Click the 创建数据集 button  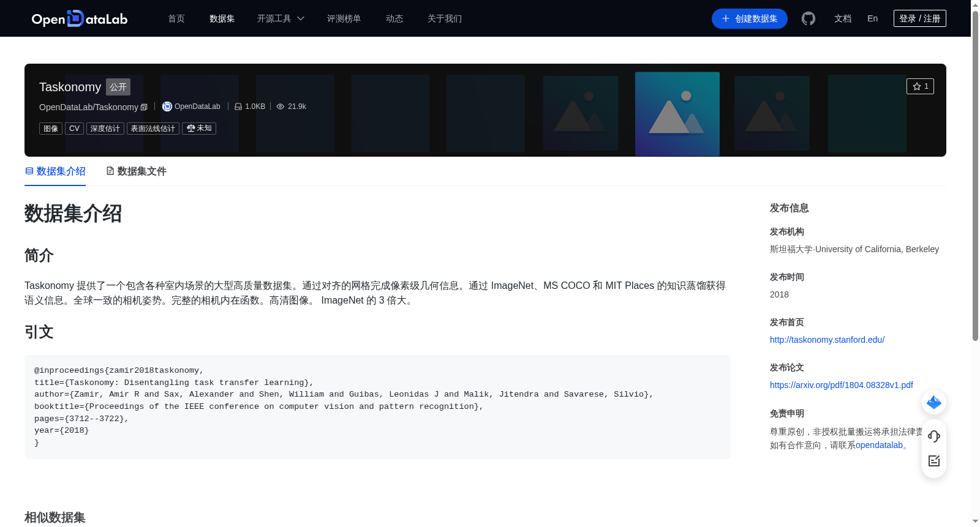pyautogui.click(x=750, y=18)
